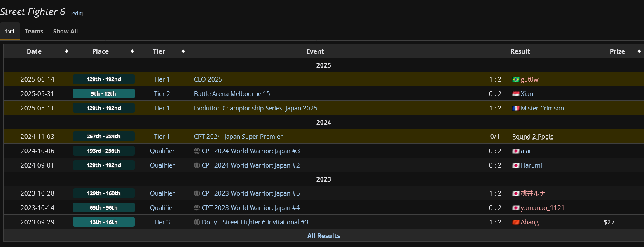This screenshot has height=247, width=644.
Task: Click the Tier 1 link in CEO 2025 row
Action: coord(162,79)
